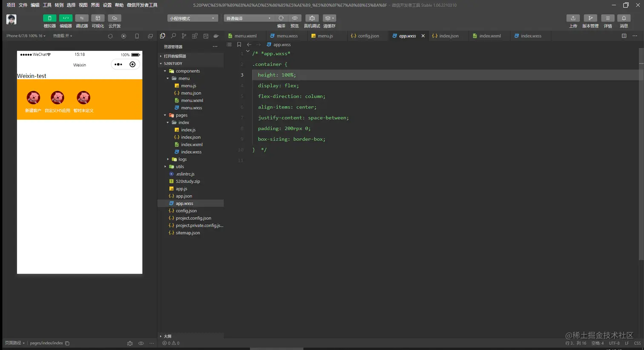Click the user avatar in the toolbar
Screen dimensions: 644x350
click(x=11, y=20)
